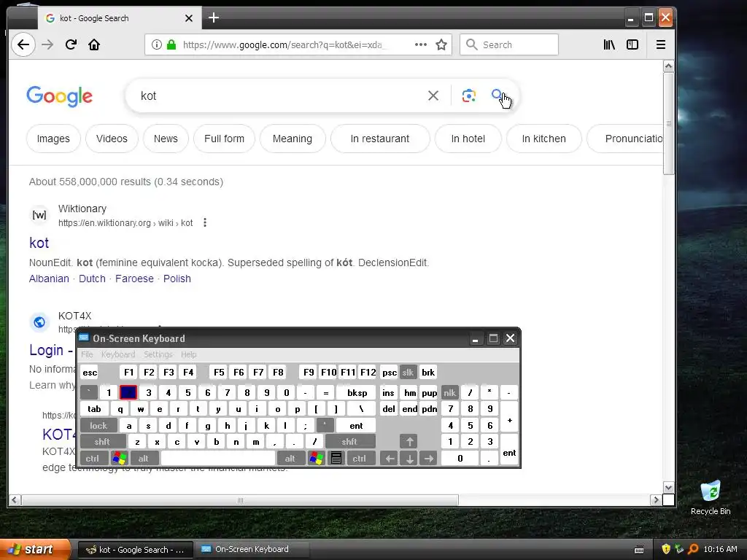Click the Google search query field
The image size is (747, 560).
click(x=279, y=96)
